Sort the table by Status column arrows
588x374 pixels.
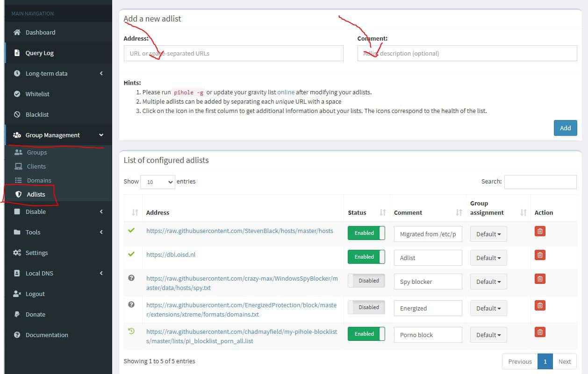382,212
